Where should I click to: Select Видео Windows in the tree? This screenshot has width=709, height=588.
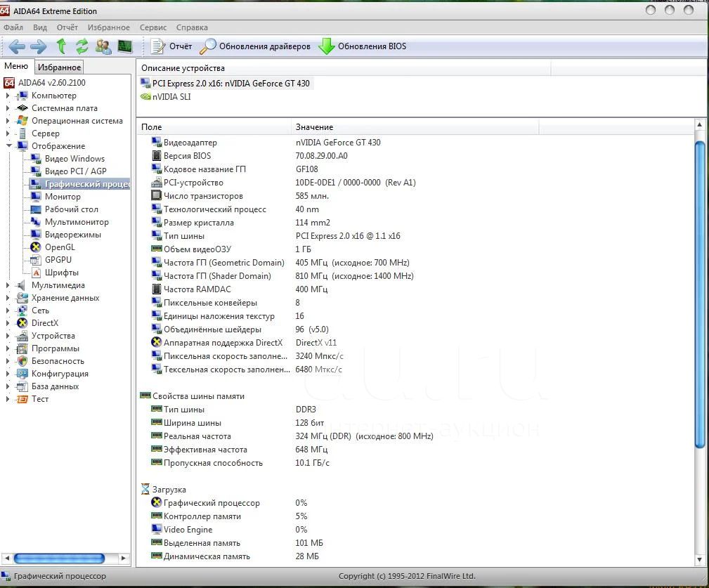67,159
